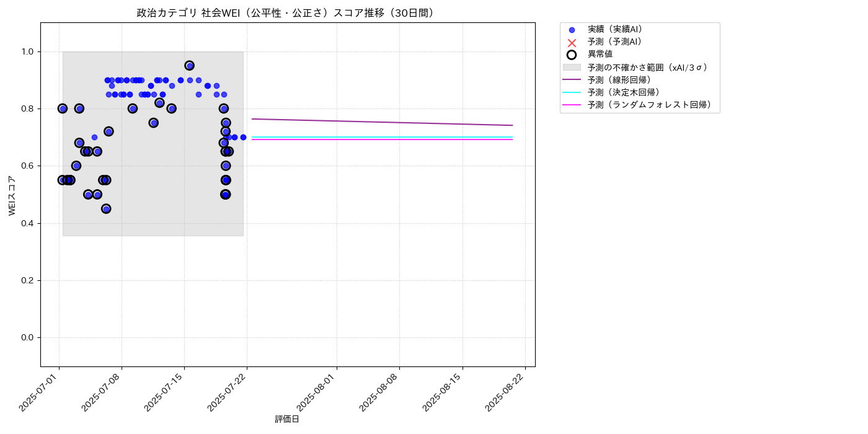Click the y-axis tick label 0.4
This screenshot has height=434, width=868.
point(29,223)
